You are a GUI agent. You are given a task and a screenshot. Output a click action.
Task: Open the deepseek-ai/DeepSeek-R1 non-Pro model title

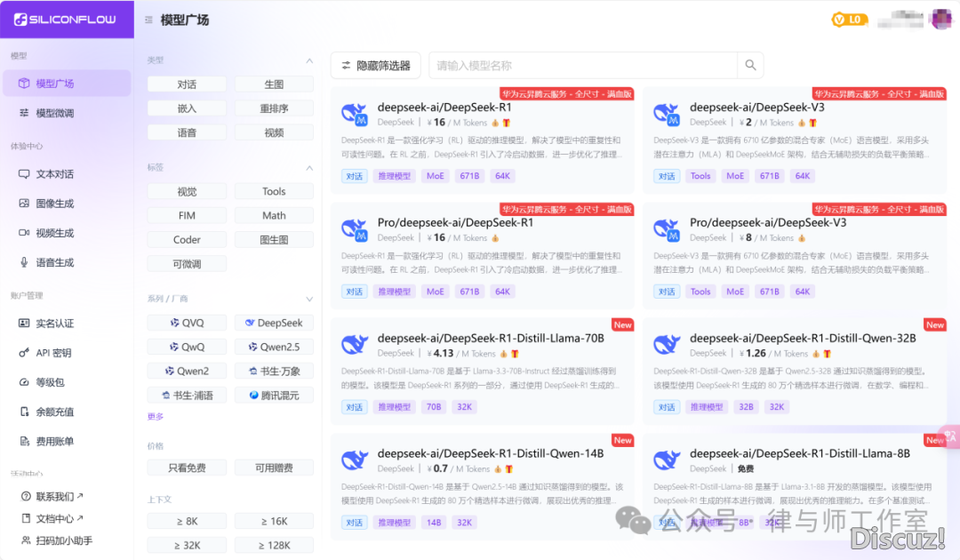point(444,107)
